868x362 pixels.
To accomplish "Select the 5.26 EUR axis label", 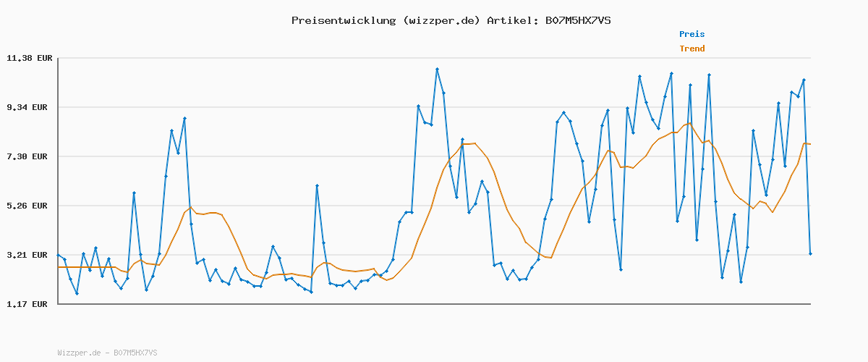I will (x=29, y=206).
